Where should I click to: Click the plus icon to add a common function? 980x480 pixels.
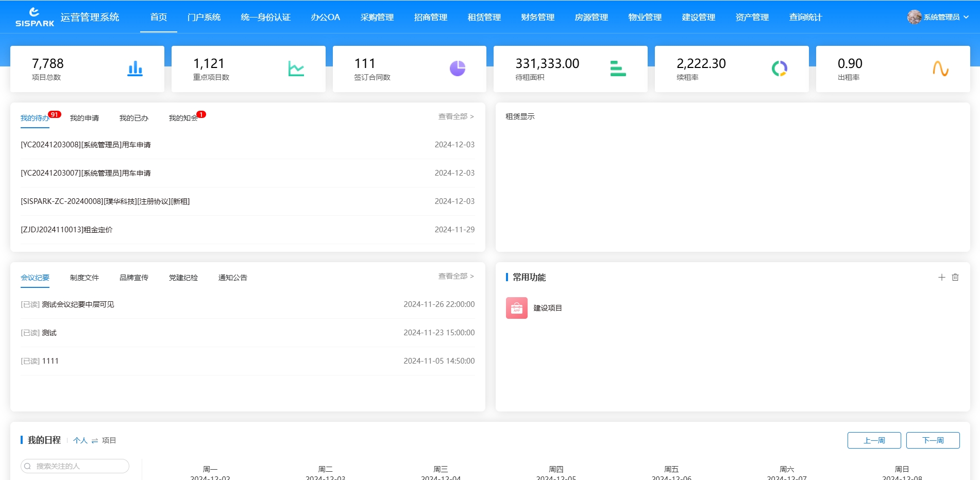tap(941, 277)
